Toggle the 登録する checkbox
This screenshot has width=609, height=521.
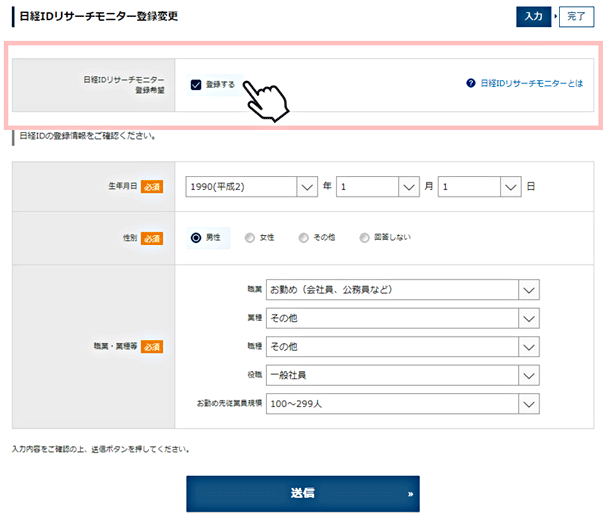click(x=196, y=84)
